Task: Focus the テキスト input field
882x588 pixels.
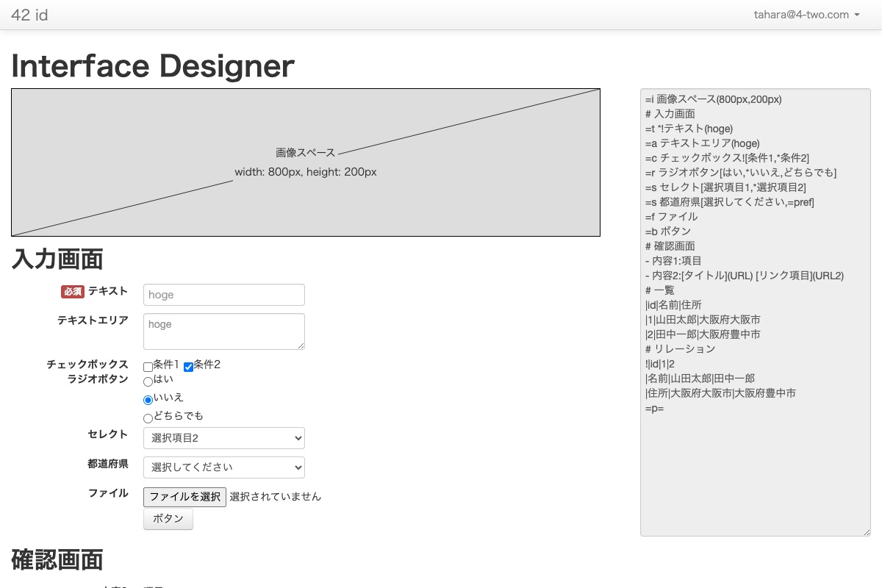Action: point(224,295)
